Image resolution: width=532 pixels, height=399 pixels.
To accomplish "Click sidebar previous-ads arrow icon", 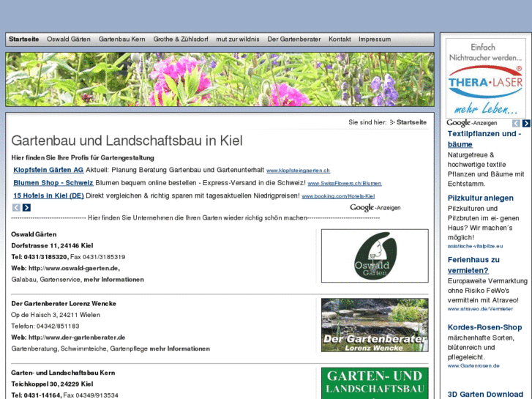I will click(516, 123).
